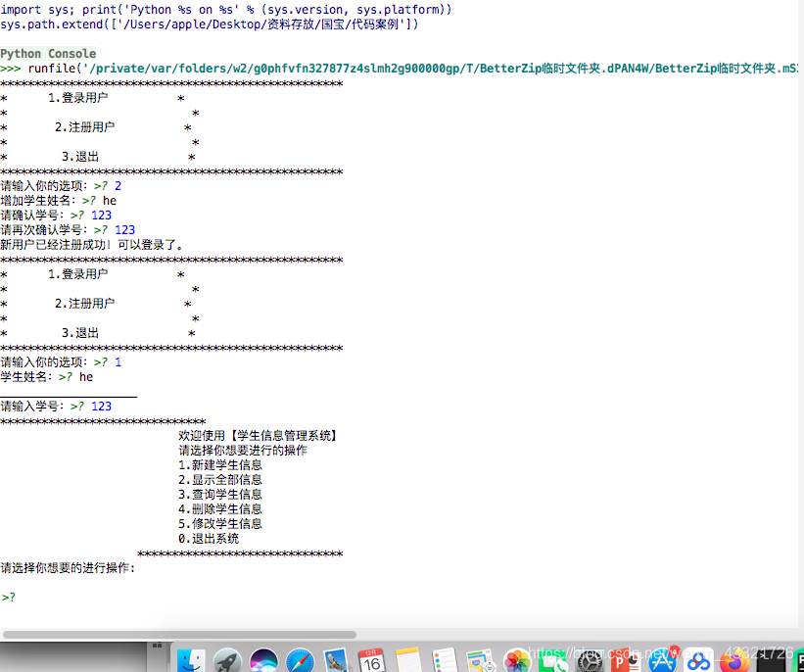Open Launchpad rocket icon in Dock
Image resolution: width=804 pixels, height=672 pixels.
tap(227, 660)
